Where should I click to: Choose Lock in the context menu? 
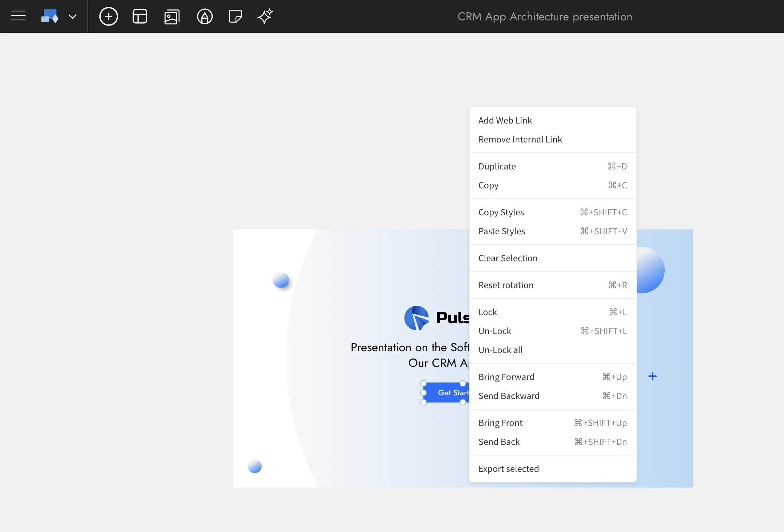[x=488, y=312]
